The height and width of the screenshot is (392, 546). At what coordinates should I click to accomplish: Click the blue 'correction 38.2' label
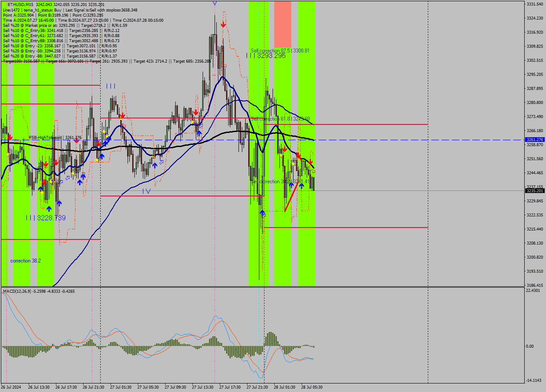(26, 260)
